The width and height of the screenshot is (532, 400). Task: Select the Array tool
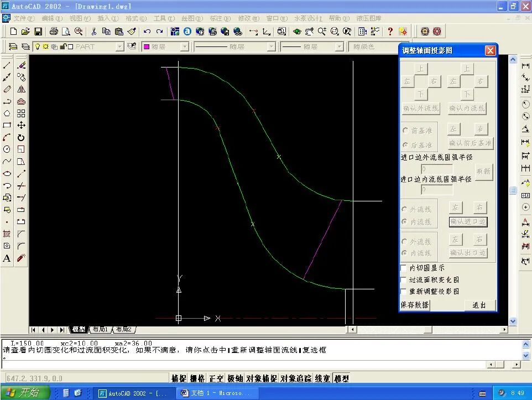pyautogui.click(x=21, y=113)
